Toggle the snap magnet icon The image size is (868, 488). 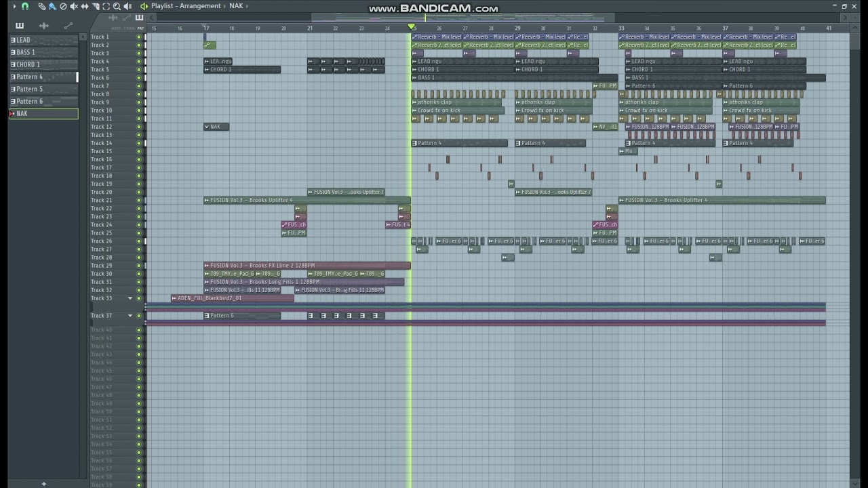(25, 6)
